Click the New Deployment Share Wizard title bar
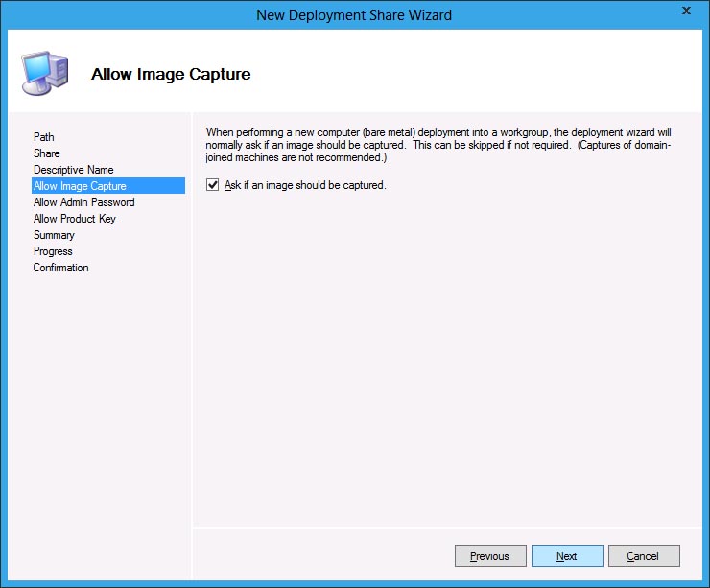 [x=355, y=14]
